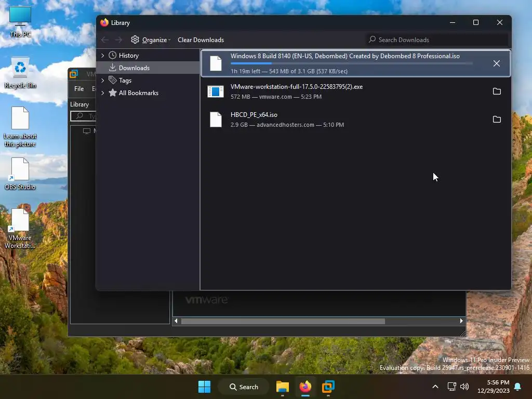Viewport: 532px width, 399px height.
Task: Select History in the Library sidebar
Action: (129, 55)
